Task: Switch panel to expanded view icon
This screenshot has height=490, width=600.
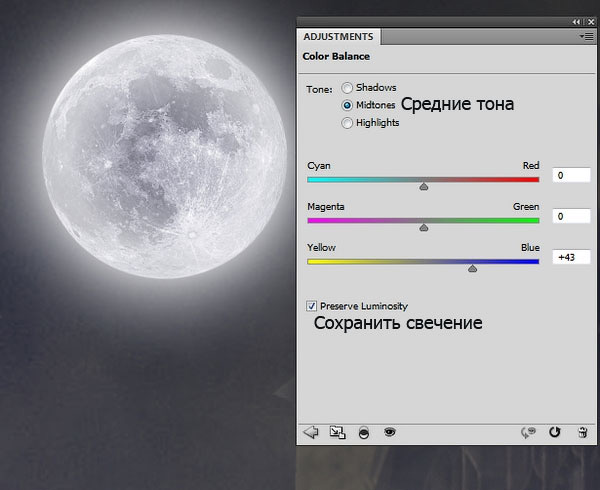Action: pyautogui.click(x=337, y=433)
